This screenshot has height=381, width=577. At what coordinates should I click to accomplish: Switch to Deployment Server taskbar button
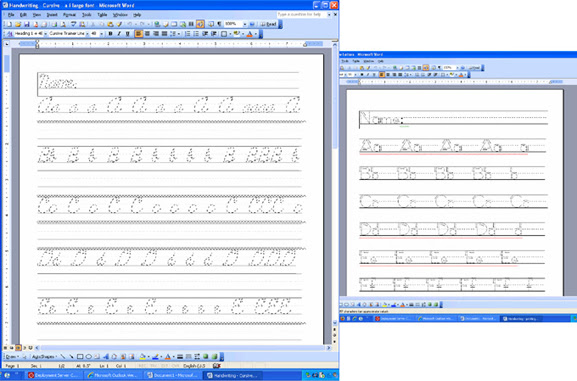point(53,375)
